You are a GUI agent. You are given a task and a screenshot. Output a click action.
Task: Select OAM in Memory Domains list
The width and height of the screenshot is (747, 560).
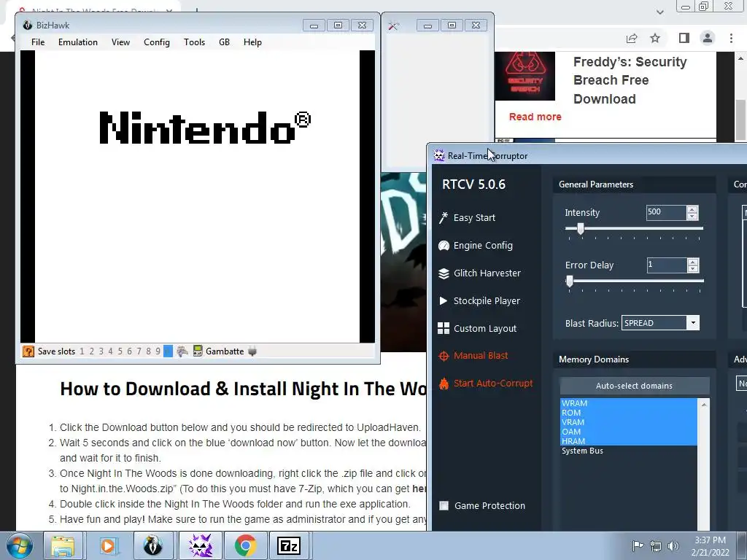click(628, 432)
